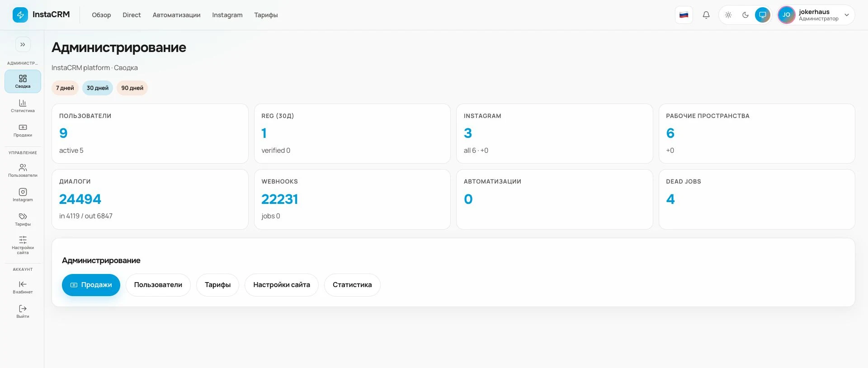Open Тарифы in the sidebar
This screenshot has width=868, height=368.
point(23,219)
